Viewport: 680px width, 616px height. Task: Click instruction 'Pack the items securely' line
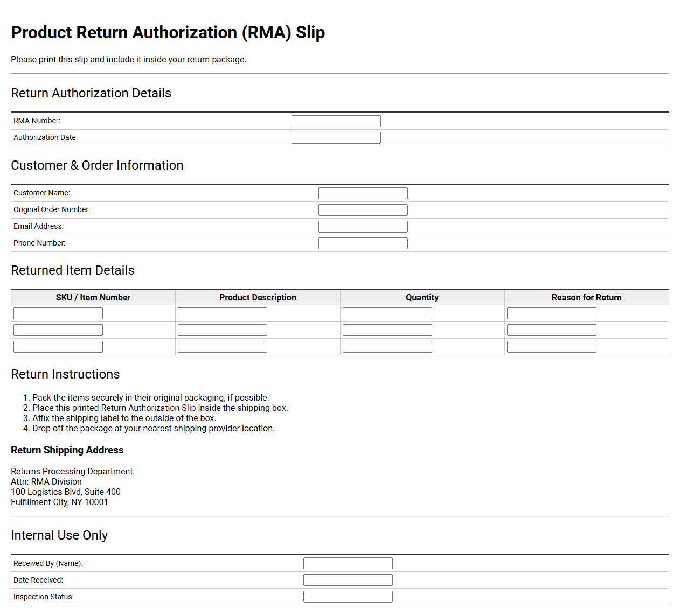[x=150, y=398]
